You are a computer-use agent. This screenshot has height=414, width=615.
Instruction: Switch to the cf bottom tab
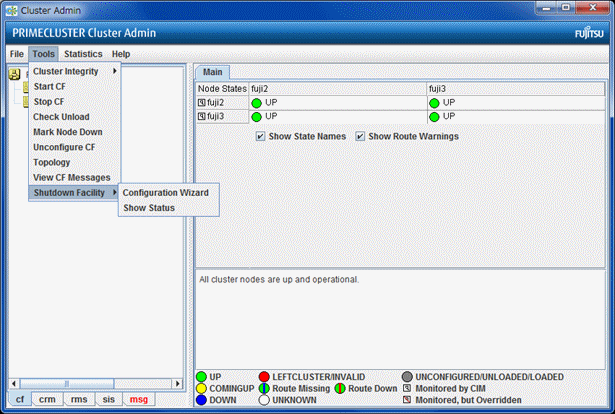[x=20, y=399]
